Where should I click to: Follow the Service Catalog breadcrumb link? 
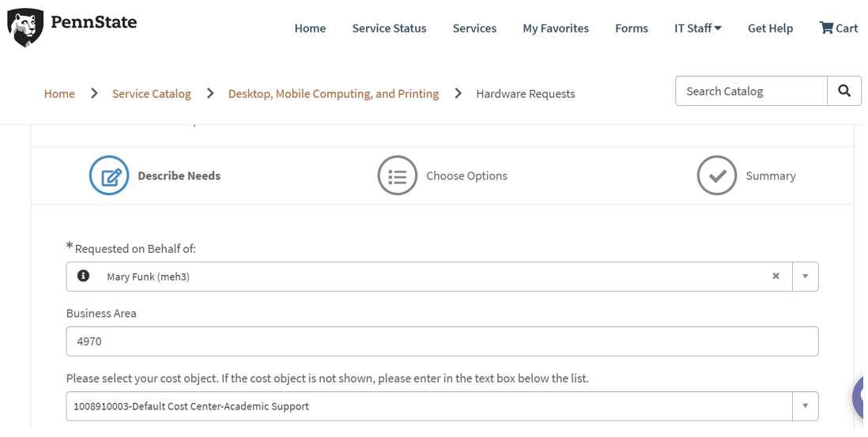point(151,93)
